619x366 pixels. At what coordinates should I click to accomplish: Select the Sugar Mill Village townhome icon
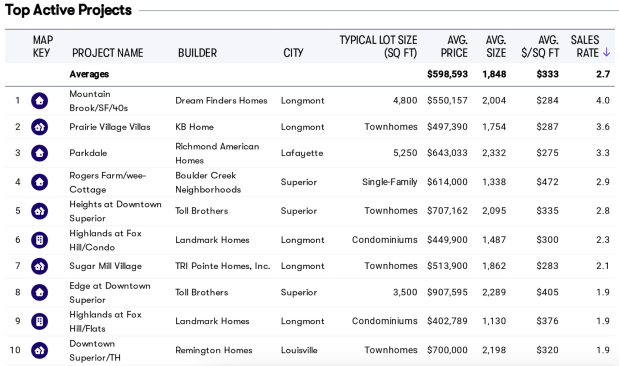pos(39,266)
